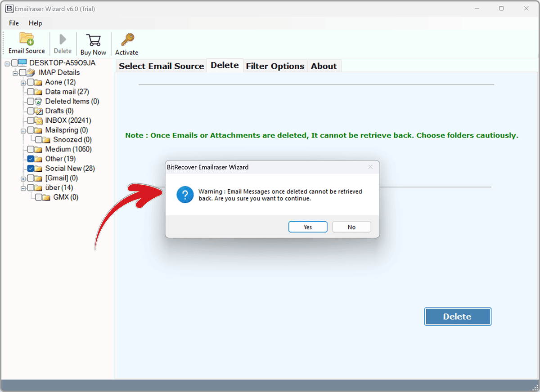Click No in the warning dialog
The height and width of the screenshot is (392, 540).
coord(351,227)
